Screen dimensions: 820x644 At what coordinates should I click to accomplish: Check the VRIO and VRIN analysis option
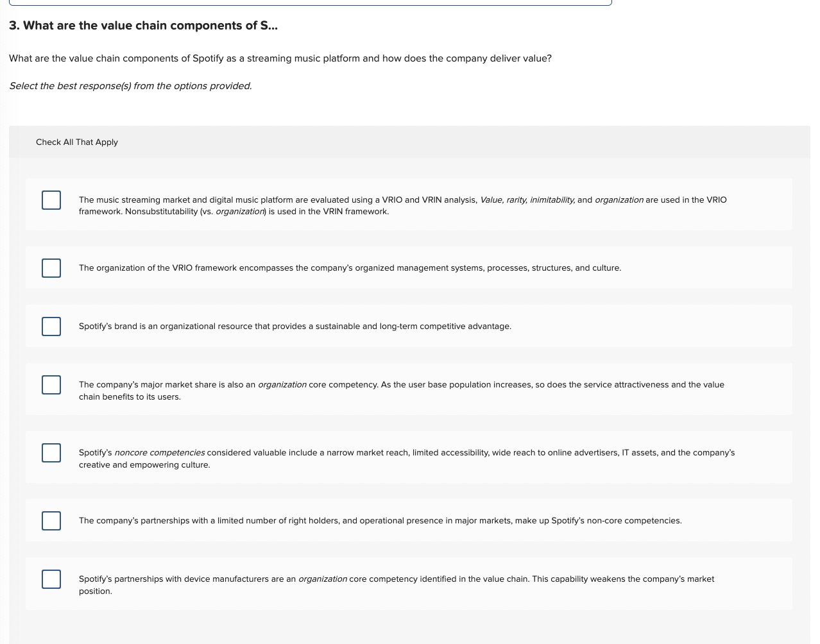click(51, 200)
